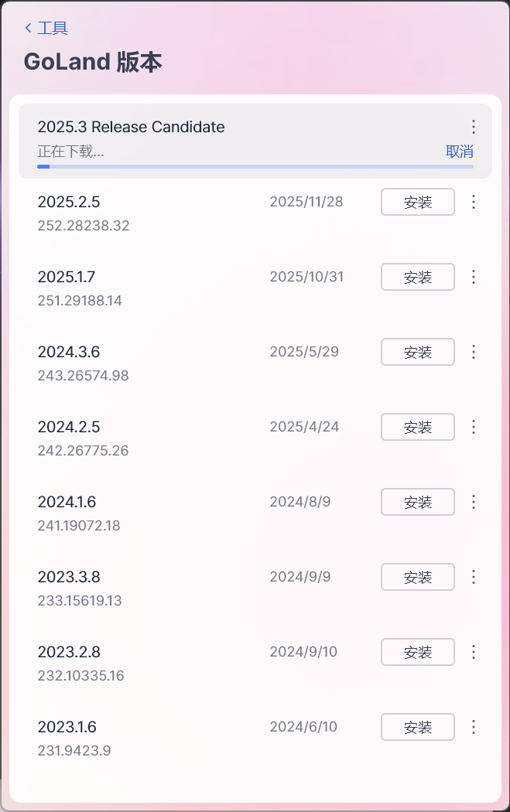This screenshot has height=812, width=510.
Task: Go back to 工具 list
Action: [x=46, y=29]
